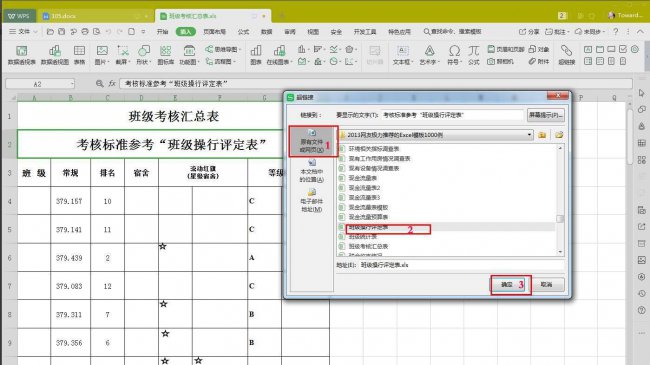Insert a table (表格) from the ribbon
Viewport: 650px width, 365px height.
click(79, 55)
